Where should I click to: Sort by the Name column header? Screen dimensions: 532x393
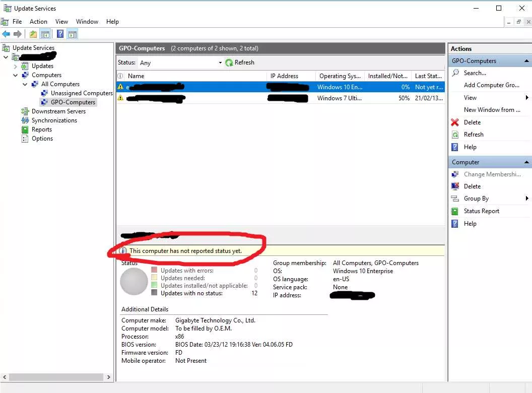[x=195, y=76]
